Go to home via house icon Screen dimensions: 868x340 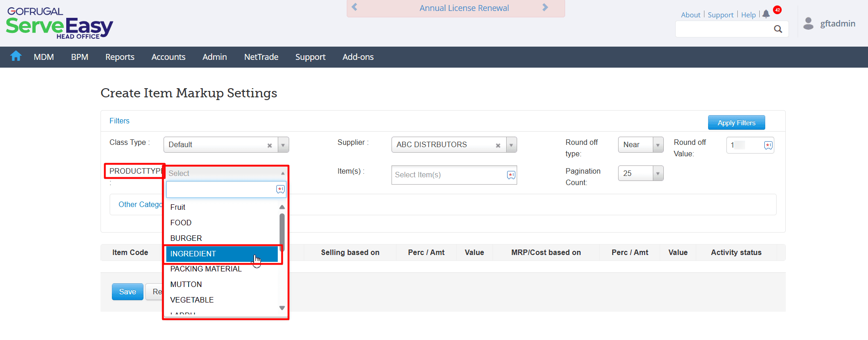tap(16, 56)
